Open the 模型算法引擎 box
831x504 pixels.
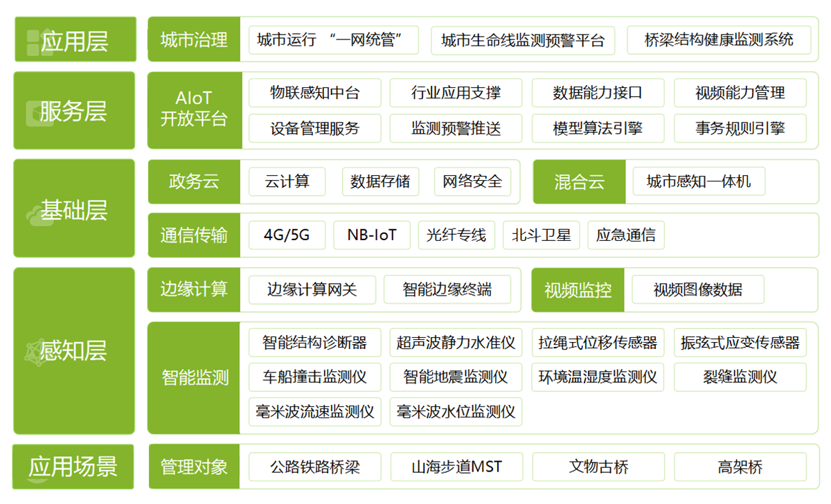(598, 128)
